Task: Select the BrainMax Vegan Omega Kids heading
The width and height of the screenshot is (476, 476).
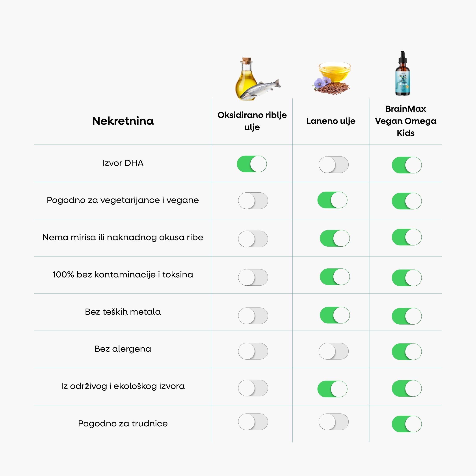Action: click(405, 121)
